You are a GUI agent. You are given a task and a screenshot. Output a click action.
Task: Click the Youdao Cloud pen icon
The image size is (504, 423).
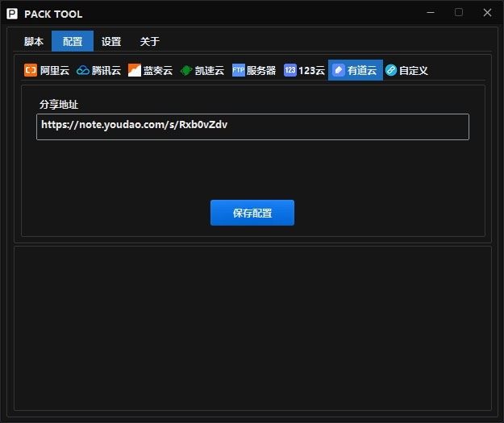pos(339,70)
